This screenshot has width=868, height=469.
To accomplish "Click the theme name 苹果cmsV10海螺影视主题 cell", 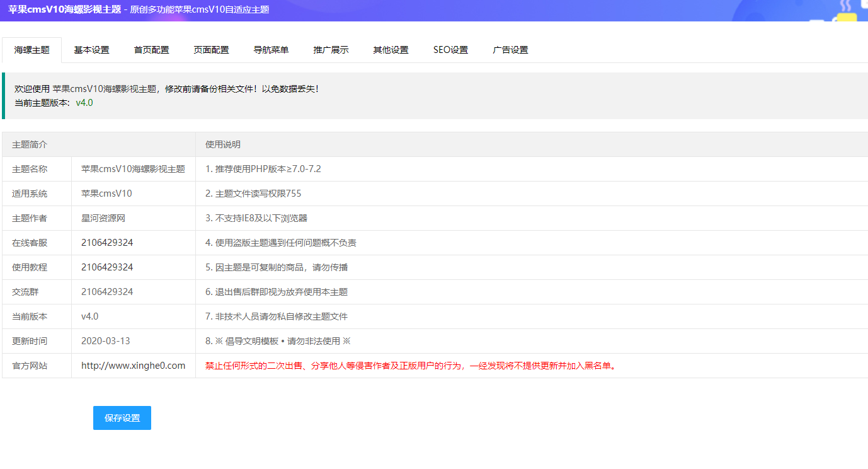I will [133, 169].
